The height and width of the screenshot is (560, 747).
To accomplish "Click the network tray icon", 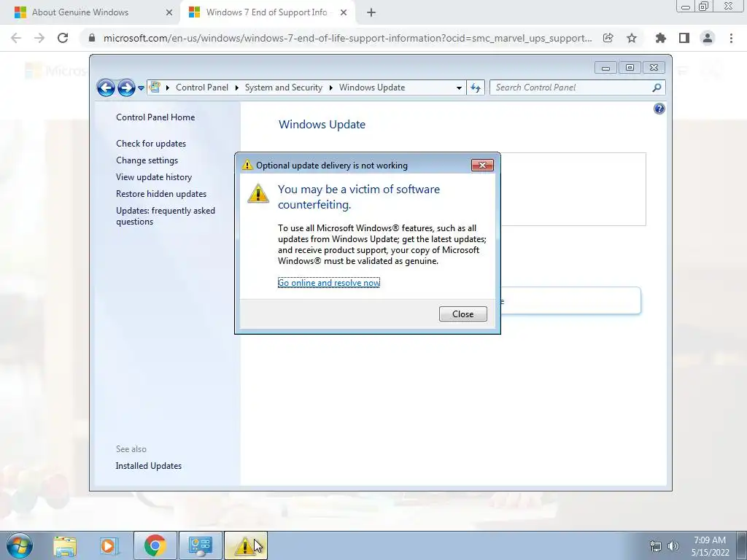I will tap(656, 546).
